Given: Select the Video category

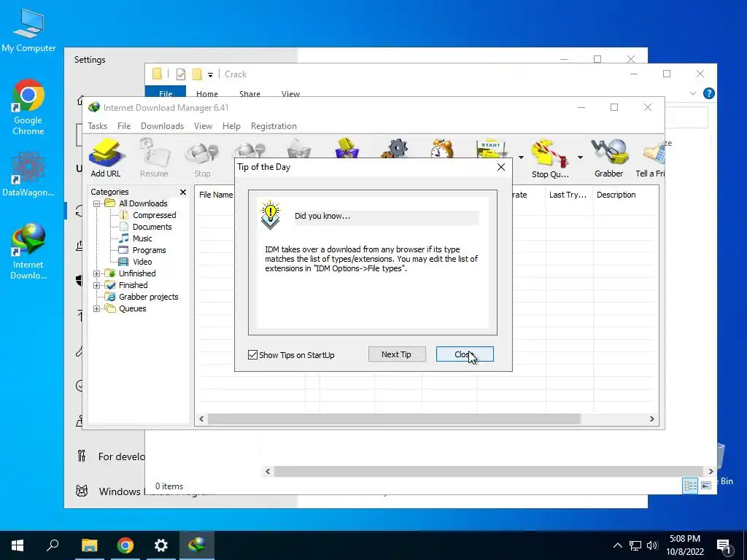Looking at the screenshot, I should coord(142,262).
